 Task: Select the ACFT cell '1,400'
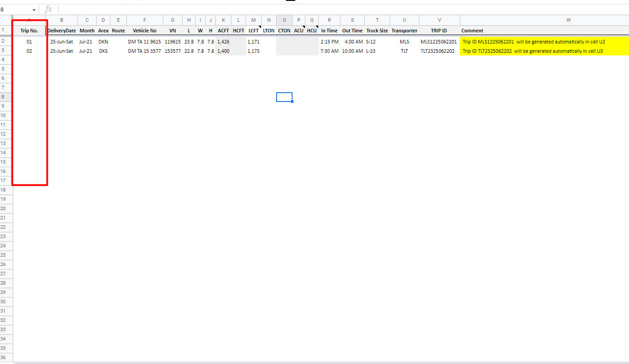coord(223,51)
